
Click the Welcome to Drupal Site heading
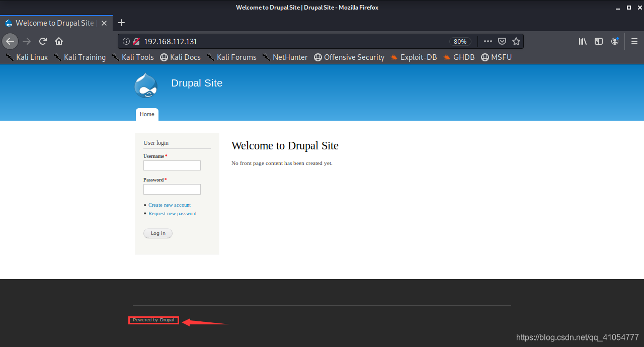[285, 146]
